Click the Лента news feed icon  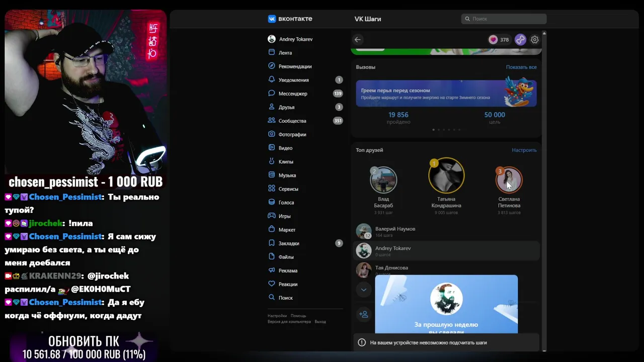tap(272, 52)
